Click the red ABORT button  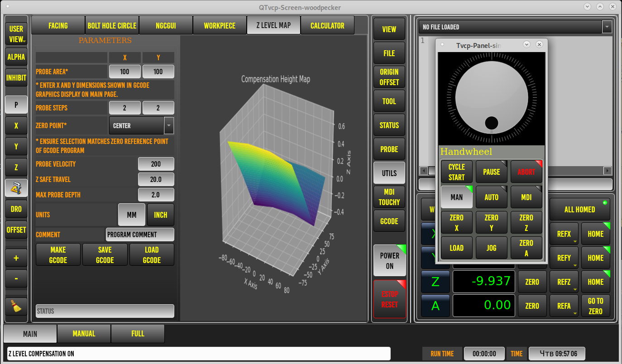pos(526,172)
